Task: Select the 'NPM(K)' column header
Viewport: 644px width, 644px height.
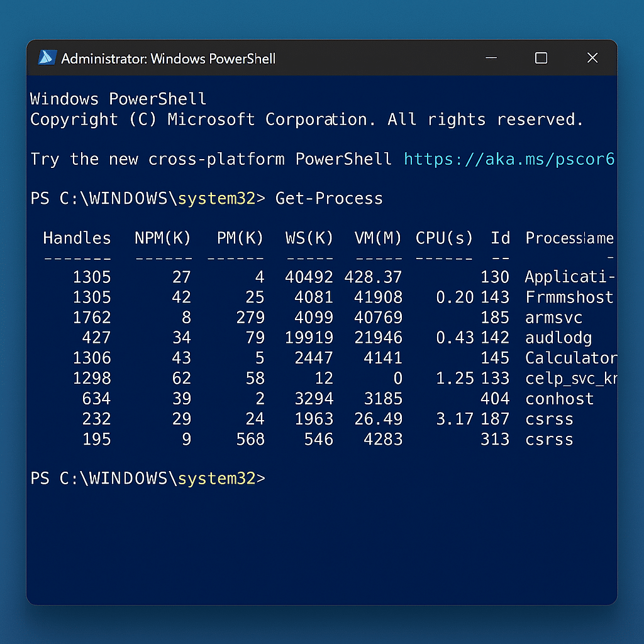Action: tap(163, 238)
